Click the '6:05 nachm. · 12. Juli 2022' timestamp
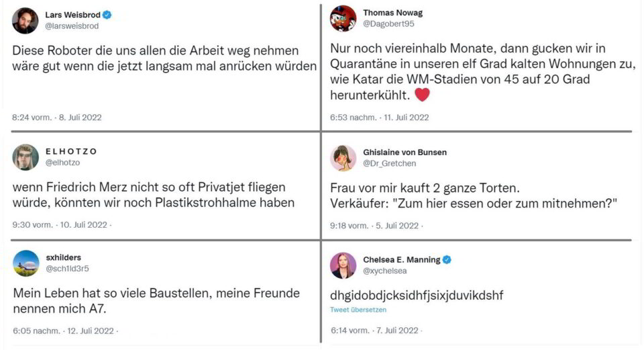This screenshot has width=644, height=350. [63, 331]
